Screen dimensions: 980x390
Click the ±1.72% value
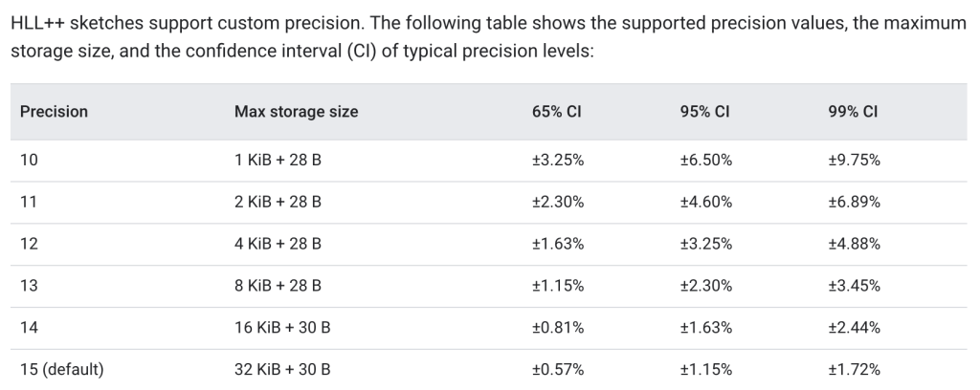point(854,370)
